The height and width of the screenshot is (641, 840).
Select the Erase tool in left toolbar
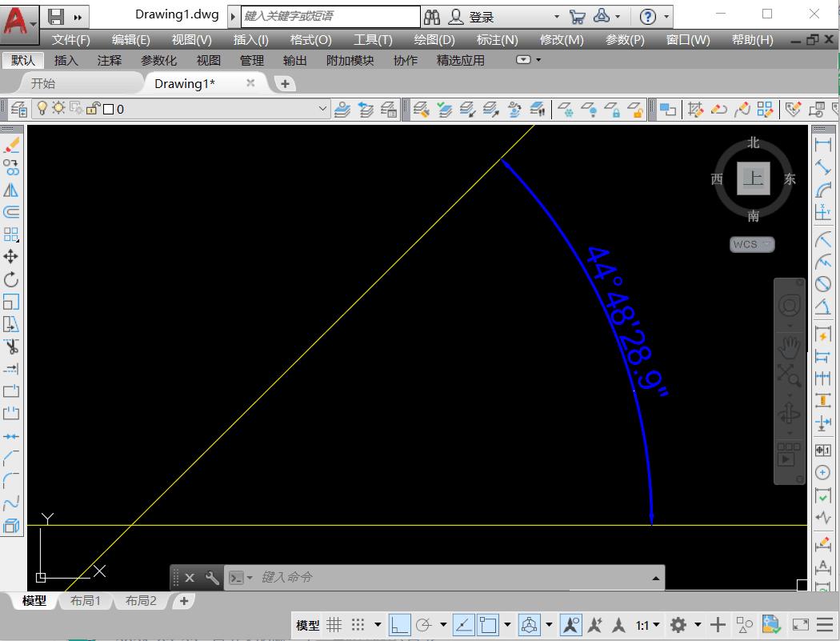(x=11, y=145)
